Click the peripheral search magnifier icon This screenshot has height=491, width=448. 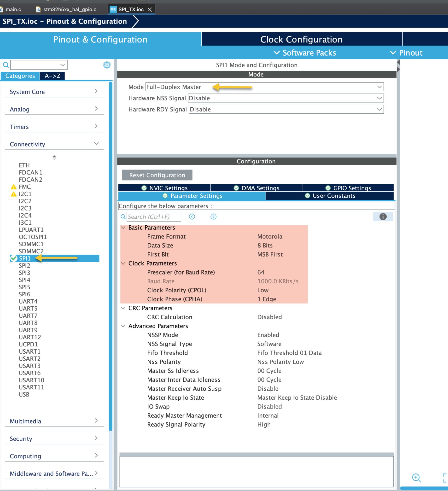[x=6, y=65]
